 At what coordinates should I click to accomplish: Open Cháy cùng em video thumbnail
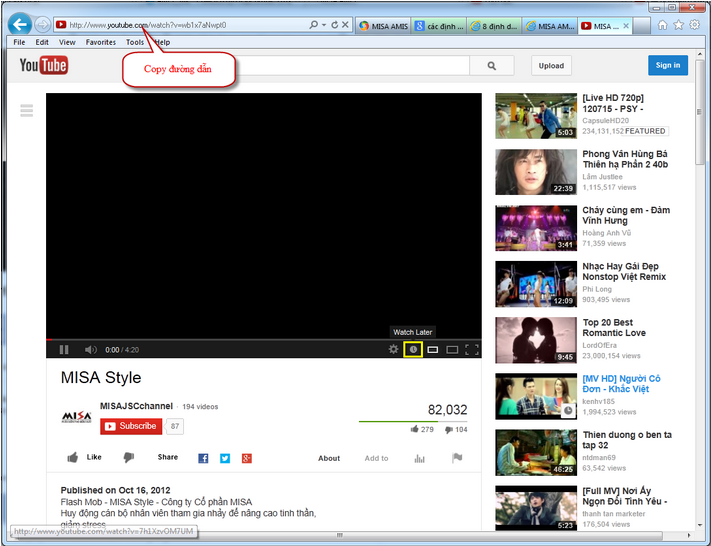536,228
